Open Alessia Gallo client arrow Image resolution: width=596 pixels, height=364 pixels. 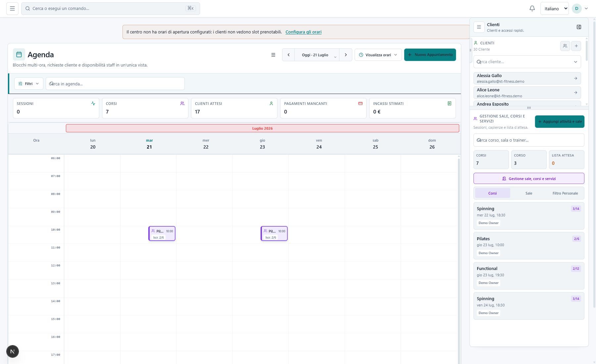click(575, 78)
